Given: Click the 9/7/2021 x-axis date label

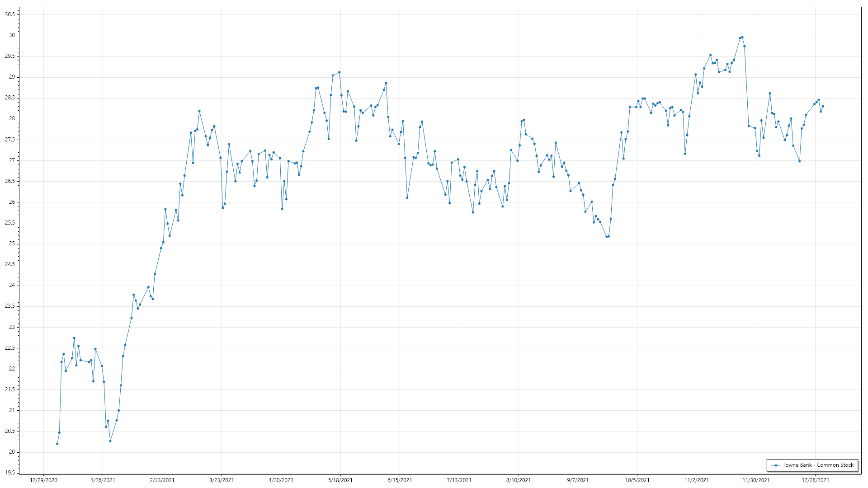Looking at the screenshot, I should [x=578, y=480].
